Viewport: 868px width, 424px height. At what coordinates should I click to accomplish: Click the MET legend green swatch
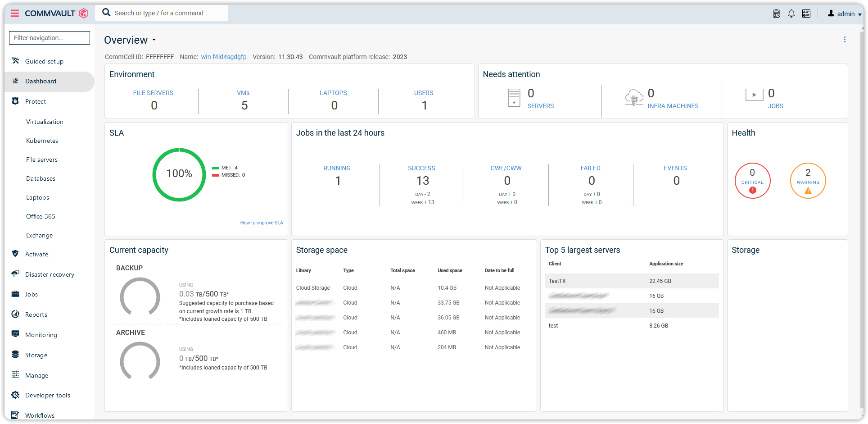pyautogui.click(x=215, y=168)
